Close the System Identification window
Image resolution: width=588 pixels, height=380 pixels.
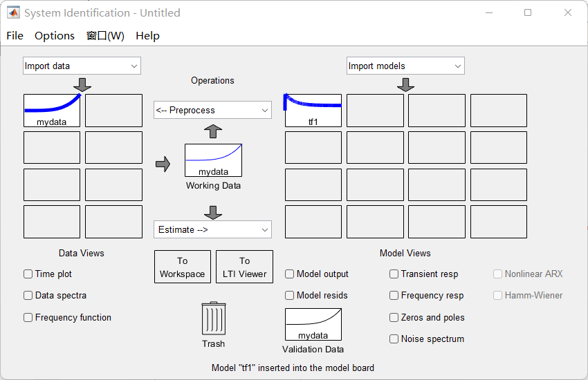[x=568, y=12]
